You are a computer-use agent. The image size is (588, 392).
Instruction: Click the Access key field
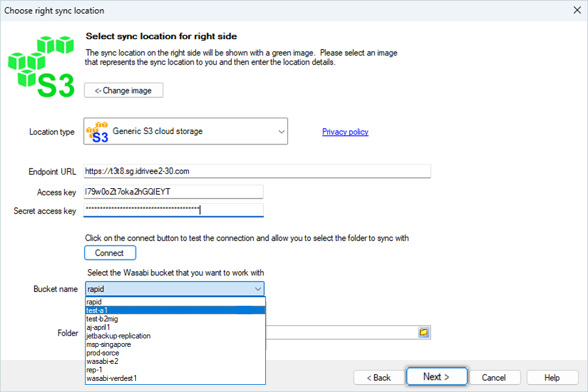[173, 191]
